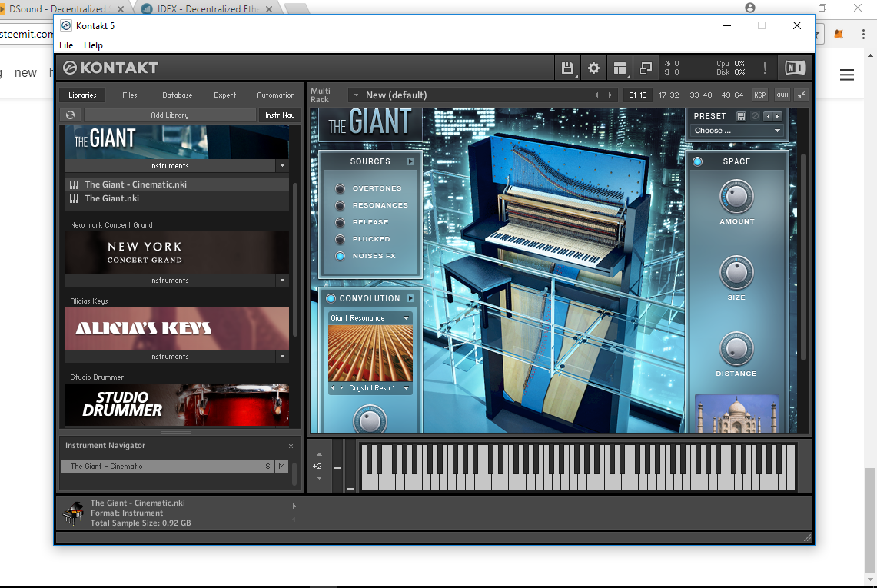The image size is (877, 588).
Task: Click the save multi floppy disk icon
Action: click(x=568, y=68)
